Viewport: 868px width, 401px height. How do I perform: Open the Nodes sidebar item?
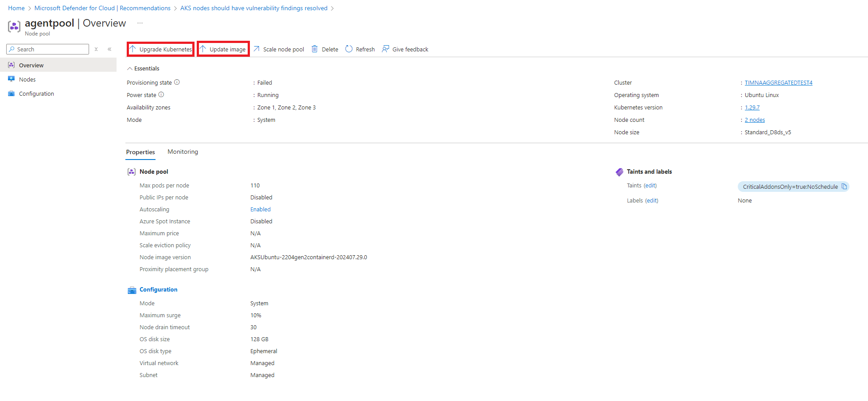point(58,79)
